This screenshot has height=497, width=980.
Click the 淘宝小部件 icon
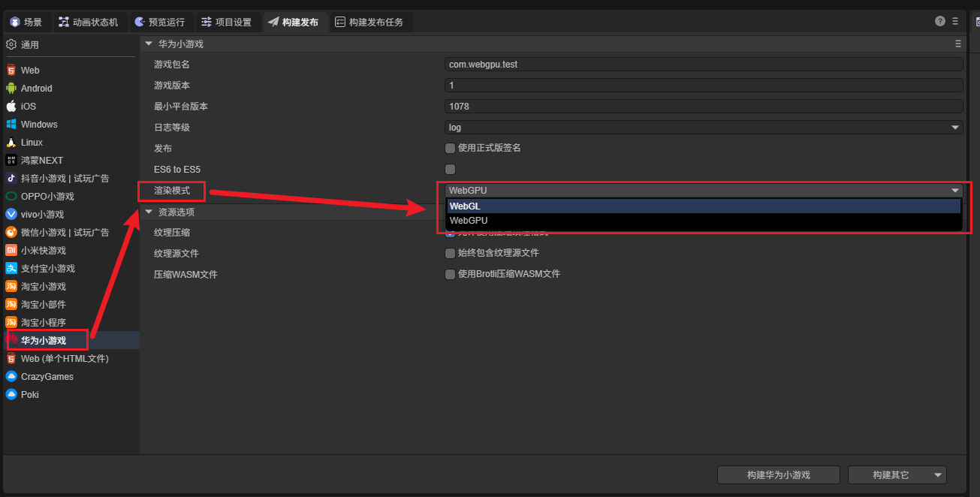(x=11, y=304)
